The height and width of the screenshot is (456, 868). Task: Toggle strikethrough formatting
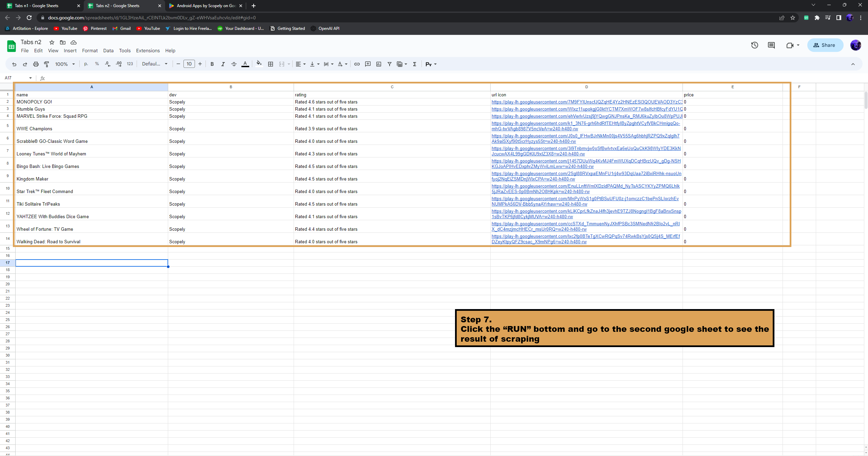pyautogui.click(x=234, y=64)
